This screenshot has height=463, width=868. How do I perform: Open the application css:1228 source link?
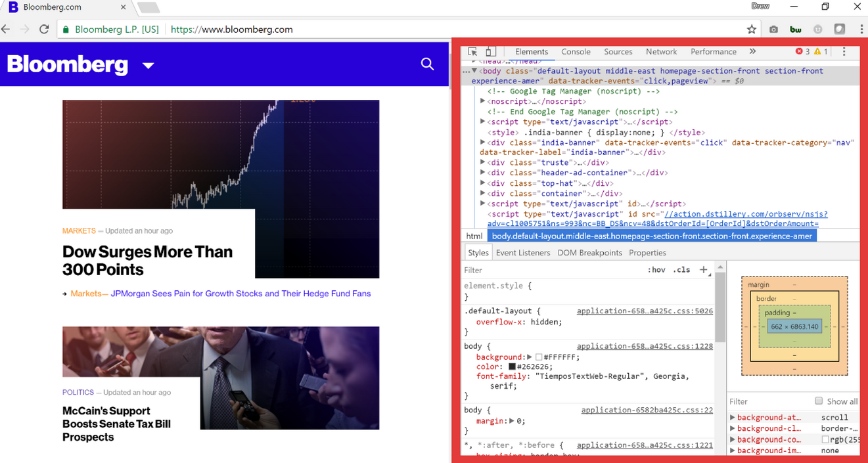(x=645, y=346)
